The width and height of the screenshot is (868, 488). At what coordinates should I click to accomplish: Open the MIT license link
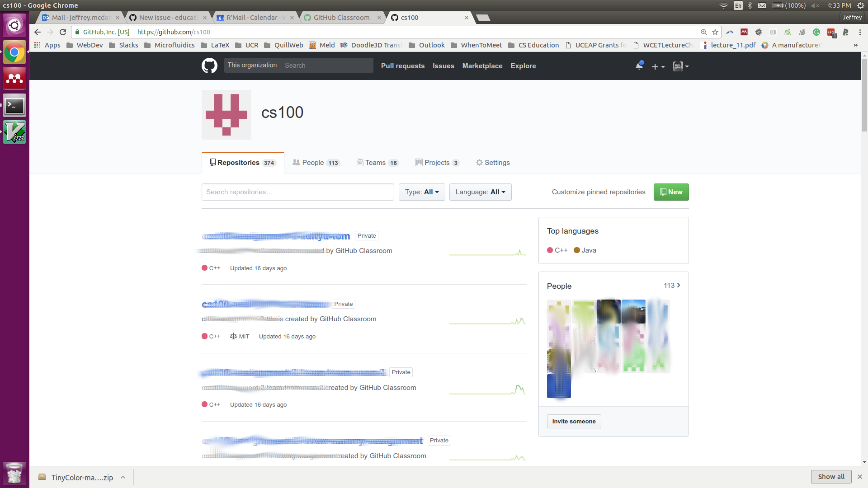coord(240,337)
